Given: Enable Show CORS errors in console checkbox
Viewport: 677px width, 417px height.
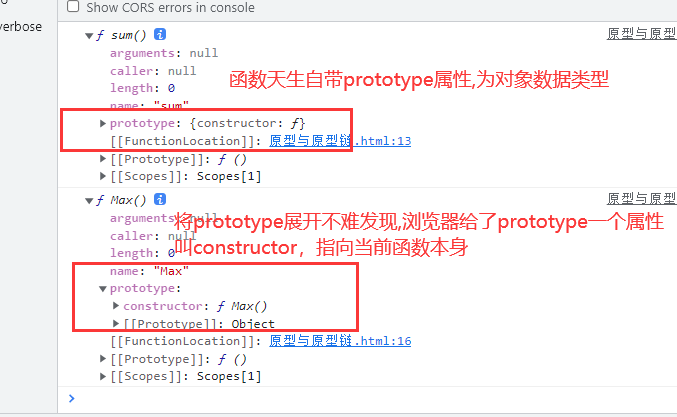Looking at the screenshot, I should coord(73,6).
